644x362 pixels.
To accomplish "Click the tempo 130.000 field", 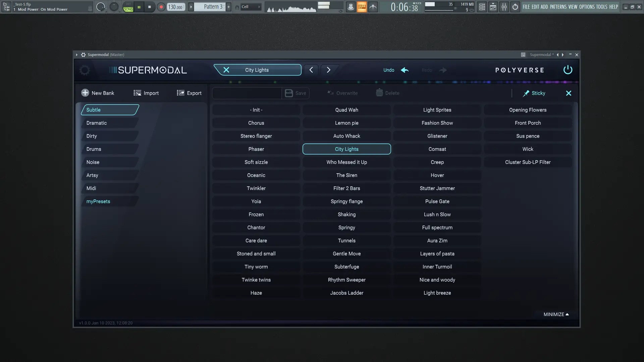I will tap(175, 7).
